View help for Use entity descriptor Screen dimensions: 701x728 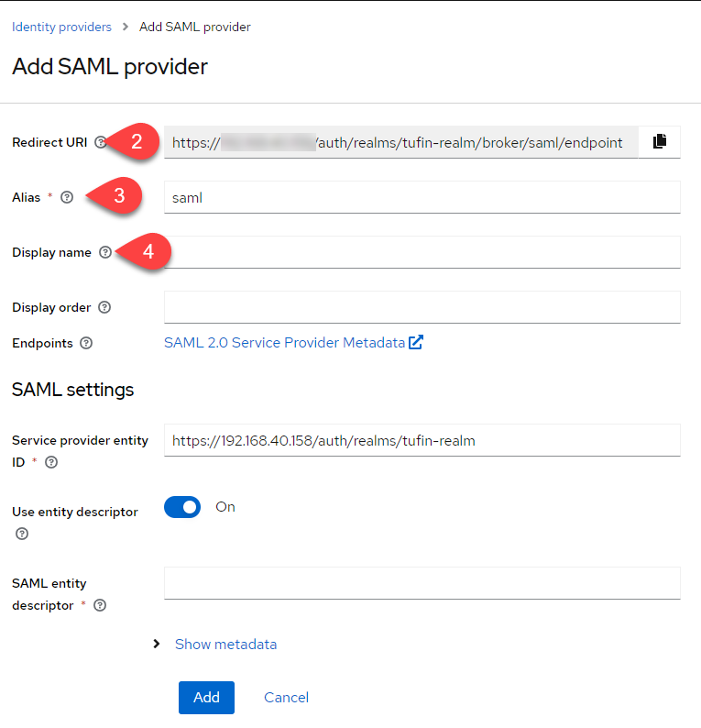(x=22, y=534)
